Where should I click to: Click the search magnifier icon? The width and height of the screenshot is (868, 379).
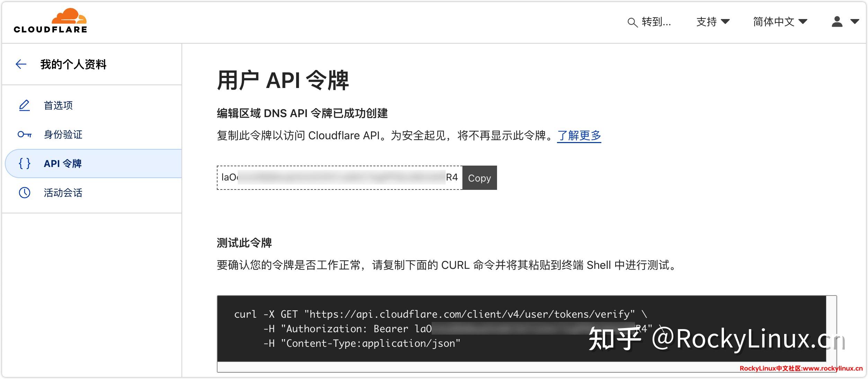coord(632,22)
